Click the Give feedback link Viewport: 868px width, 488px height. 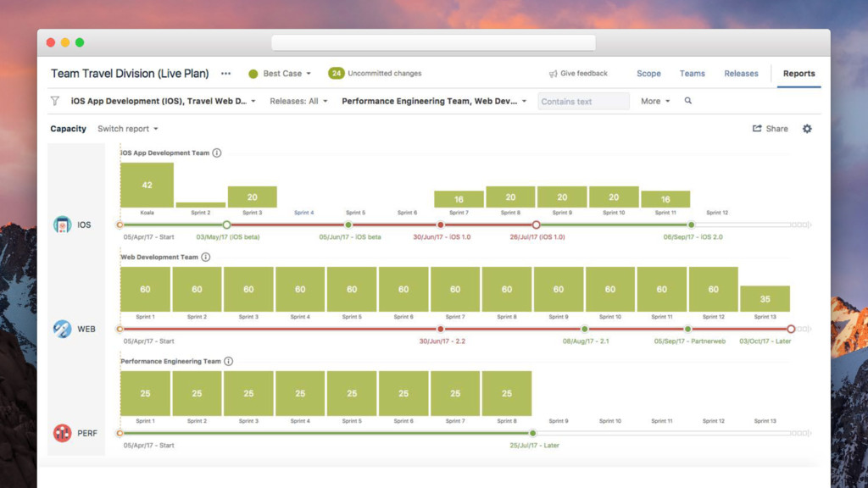pos(583,73)
